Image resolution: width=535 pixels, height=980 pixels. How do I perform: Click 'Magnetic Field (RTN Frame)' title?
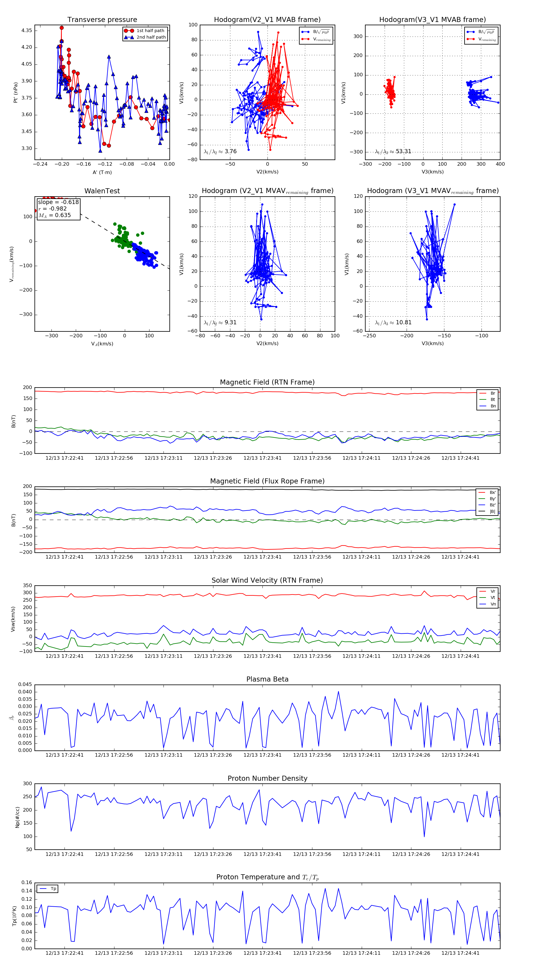(267, 382)
